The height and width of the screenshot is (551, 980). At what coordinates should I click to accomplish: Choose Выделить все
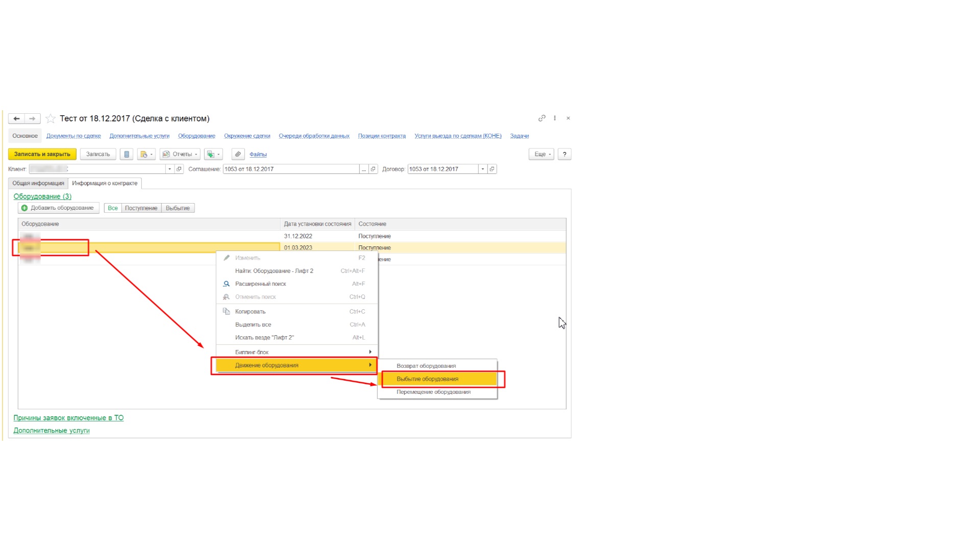[297, 324]
